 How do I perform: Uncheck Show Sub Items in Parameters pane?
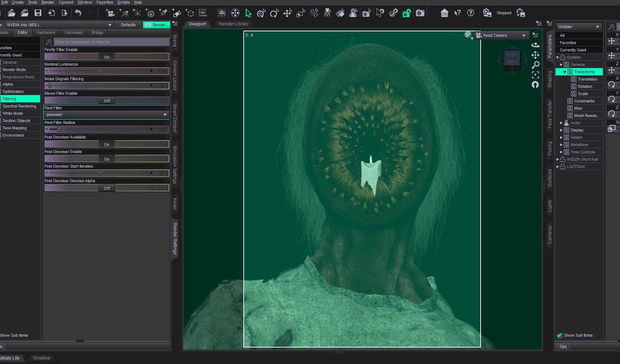point(559,335)
